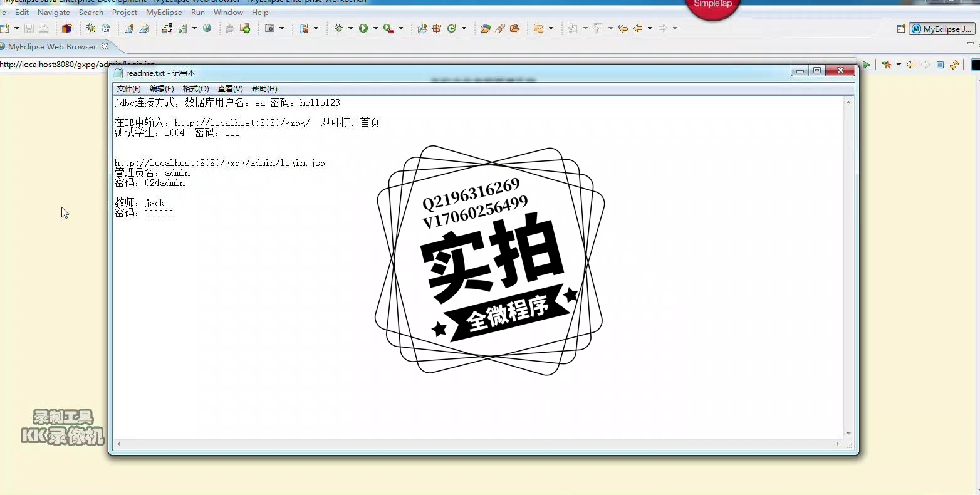Open Notepad's 编辑(E) menu
980x495 pixels.
162,89
